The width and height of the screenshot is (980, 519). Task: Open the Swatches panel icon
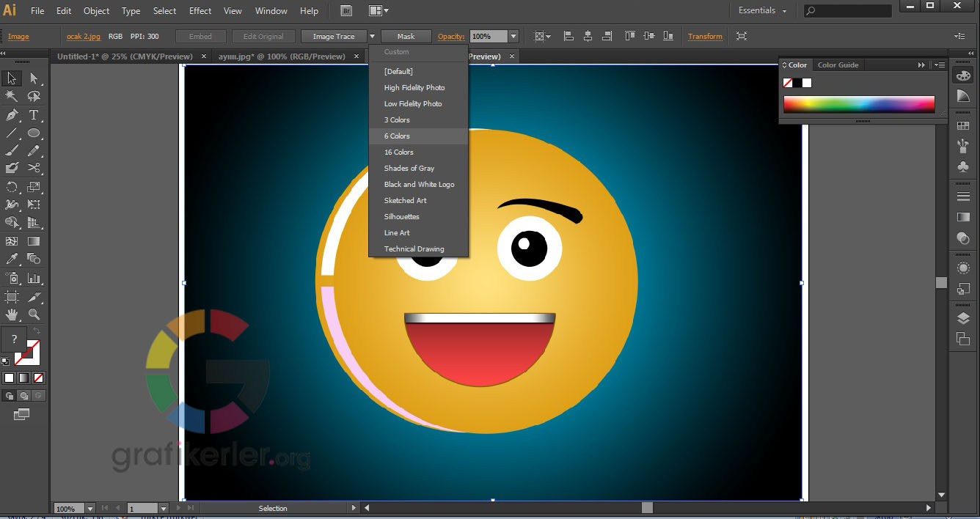963,126
